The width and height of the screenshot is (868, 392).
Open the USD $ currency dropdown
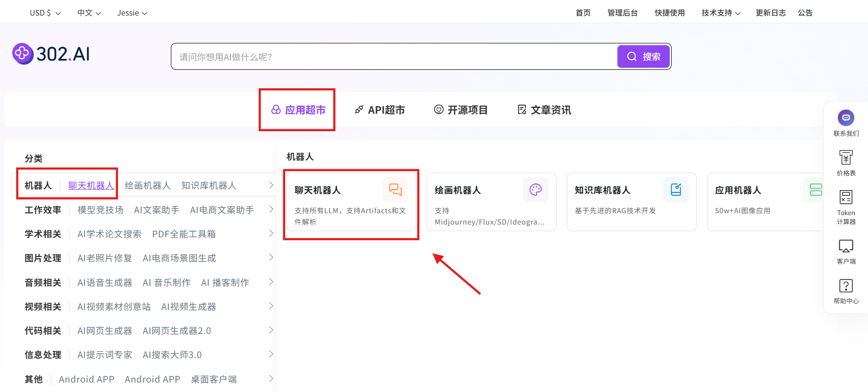(45, 13)
